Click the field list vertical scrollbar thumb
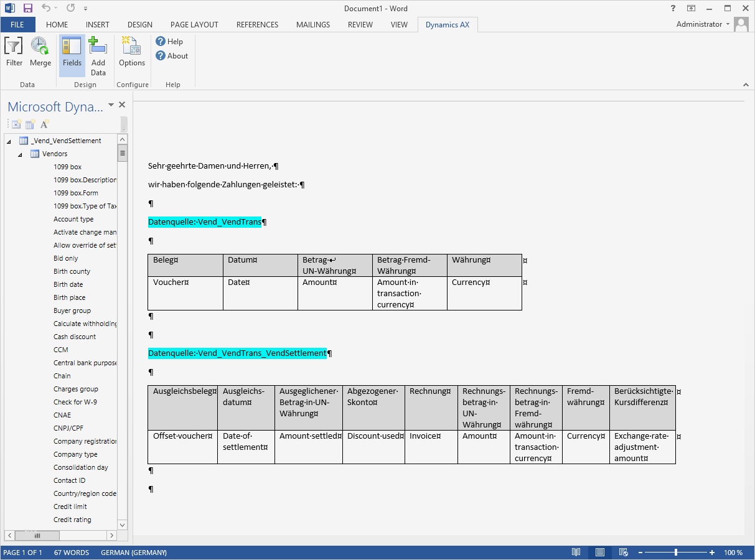Image resolution: width=755 pixels, height=560 pixels. (x=123, y=153)
